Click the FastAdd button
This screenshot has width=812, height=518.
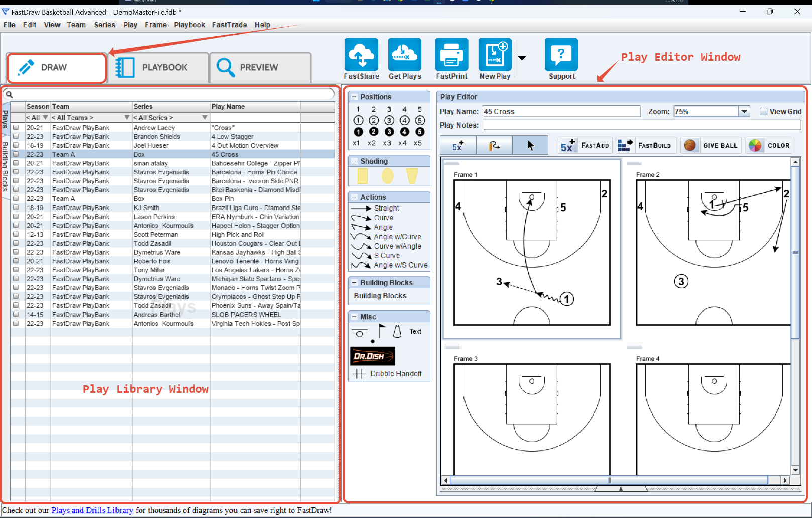point(585,146)
